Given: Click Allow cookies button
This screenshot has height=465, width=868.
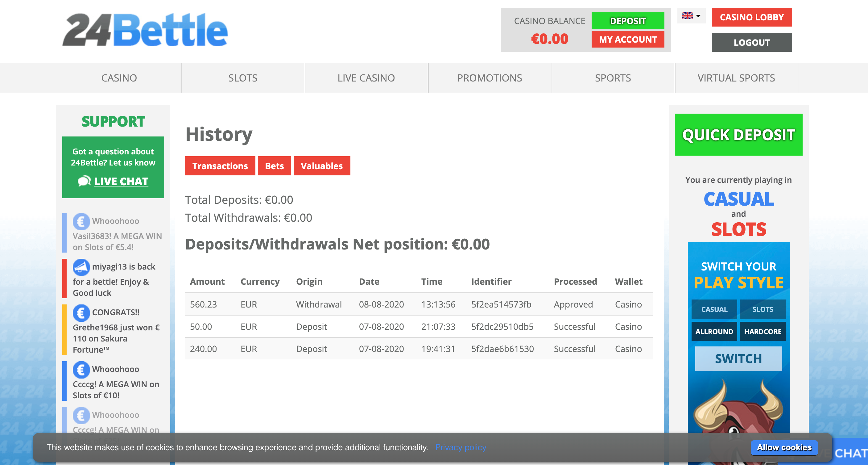Looking at the screenshot, I should click(784, 447).
